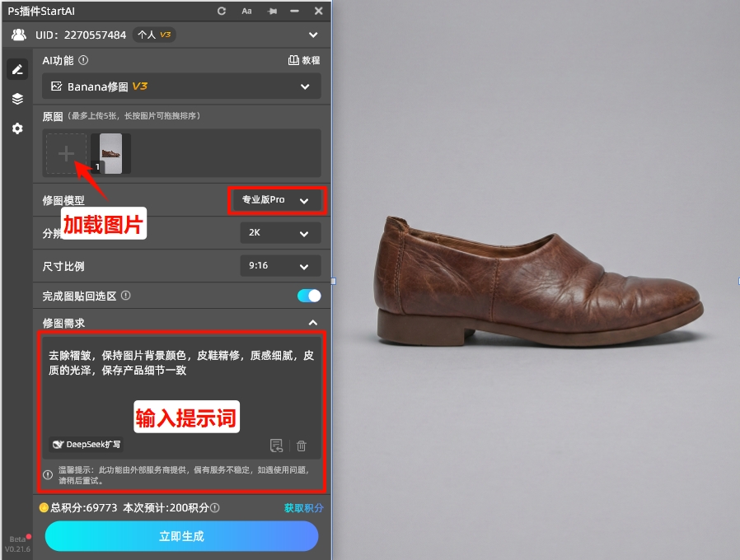This screenshot has width=740, height=560.
Task: Open the 教程 tutorial entry
Action: click(305, 60)
